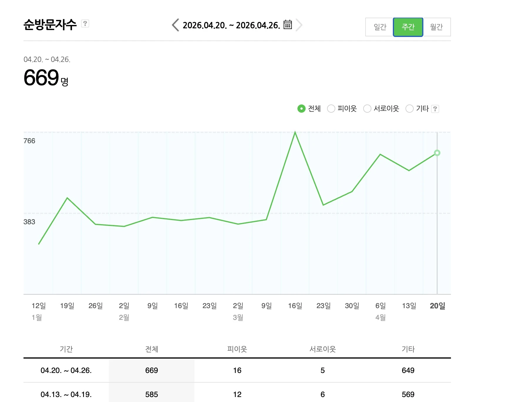
Task: Click the 16 value in 피이웃 column
Action: [x=237, y=370]
